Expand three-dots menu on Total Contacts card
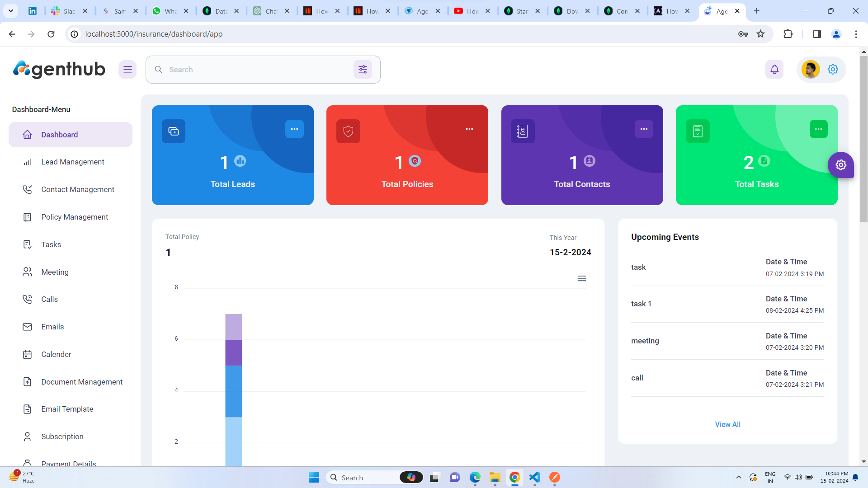The width and height of the screenshot is (868, 488). point(644,129)
